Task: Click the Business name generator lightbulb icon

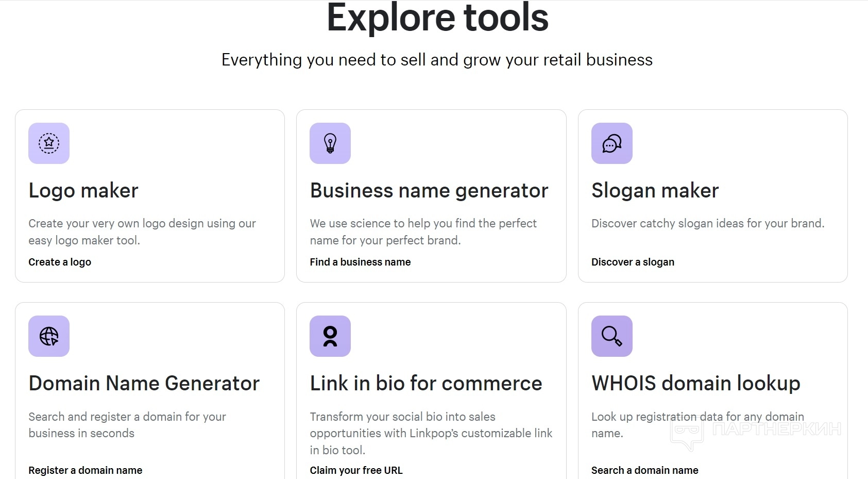Action: (x=330, y=143)
